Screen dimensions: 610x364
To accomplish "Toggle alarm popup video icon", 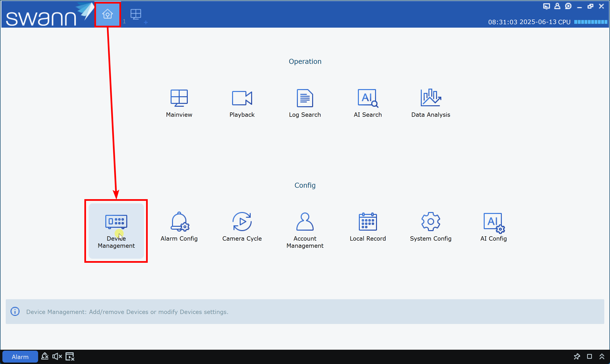I will [x=70, y=356].
